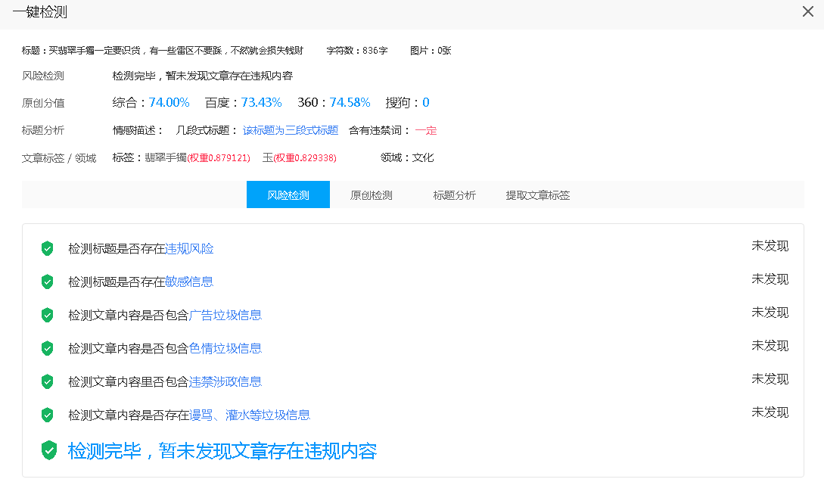Open the 提取文章标签 tab
This screenshot has height=504, width=824.
click(537, 194)
